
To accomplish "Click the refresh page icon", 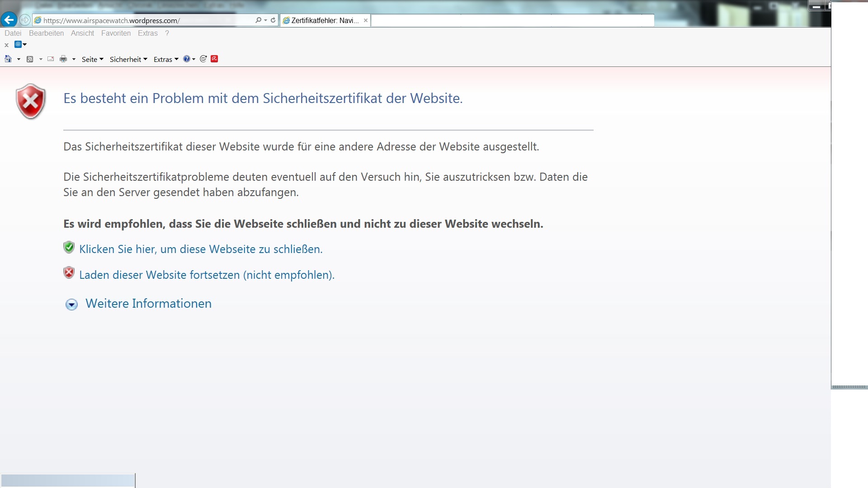I will point(273,20).
